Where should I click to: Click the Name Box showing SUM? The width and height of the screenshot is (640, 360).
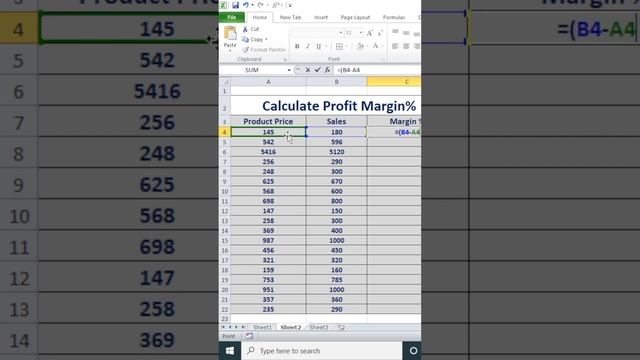click(253, 70)
